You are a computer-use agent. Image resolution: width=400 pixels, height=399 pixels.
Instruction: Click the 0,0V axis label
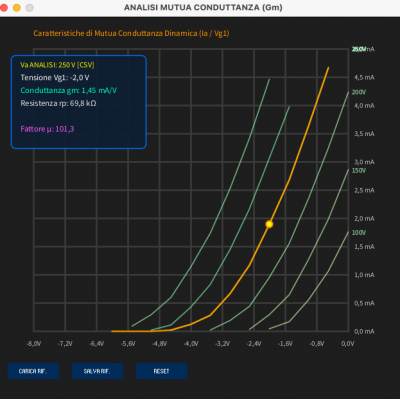(348, 344)
